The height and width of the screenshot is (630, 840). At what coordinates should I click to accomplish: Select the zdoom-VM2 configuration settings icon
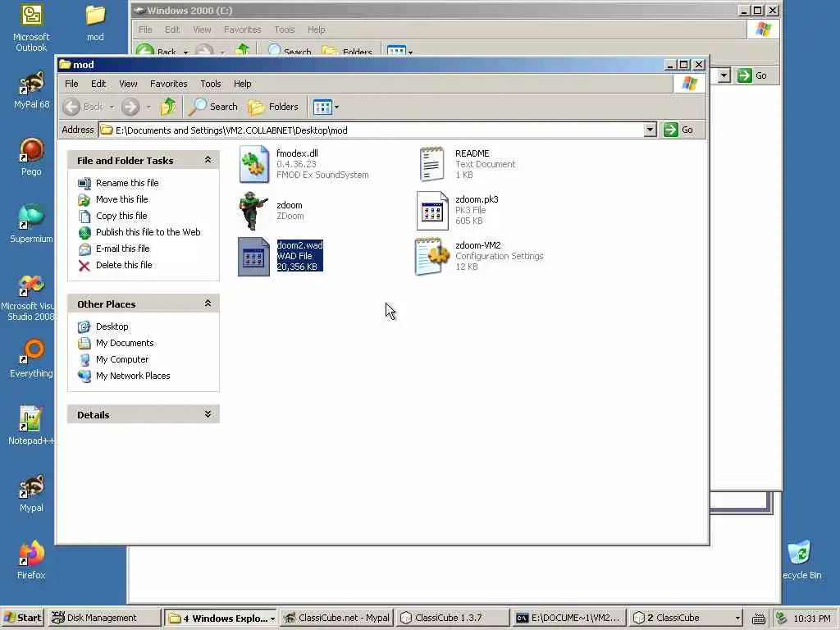pyautogui.click(x=431, y=257)
